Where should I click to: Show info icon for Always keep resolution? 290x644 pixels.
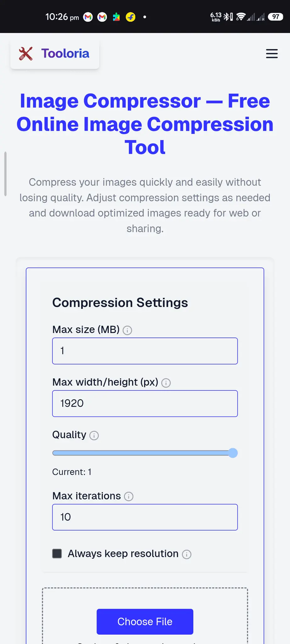187,554
